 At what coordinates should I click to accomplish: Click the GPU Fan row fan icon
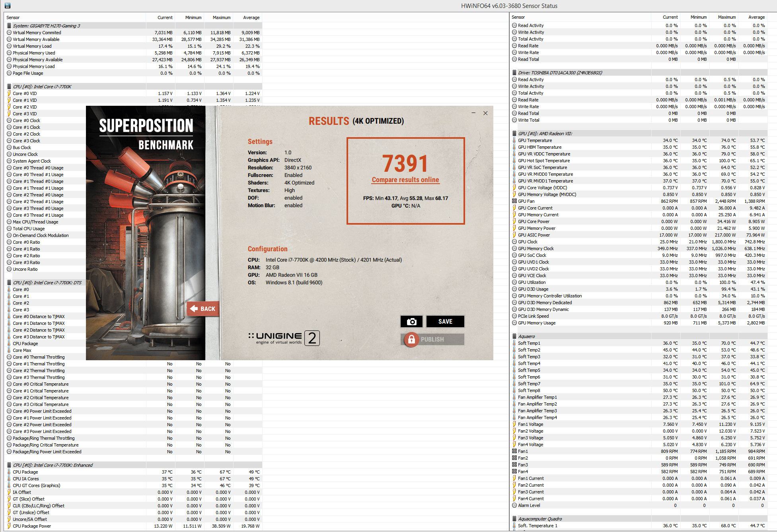tap(514, 201)
